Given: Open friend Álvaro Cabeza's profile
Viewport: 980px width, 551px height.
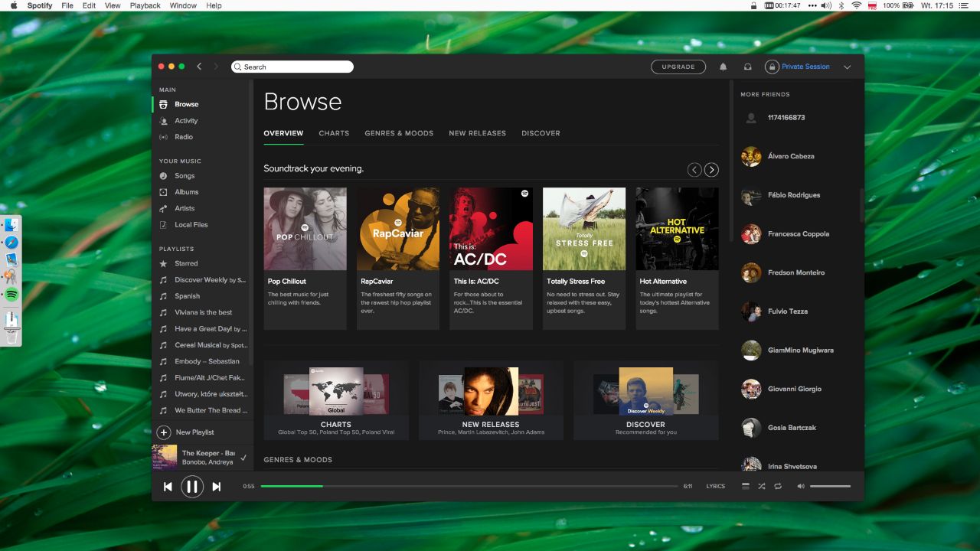Looking at the screenshot, I should 791,156.
